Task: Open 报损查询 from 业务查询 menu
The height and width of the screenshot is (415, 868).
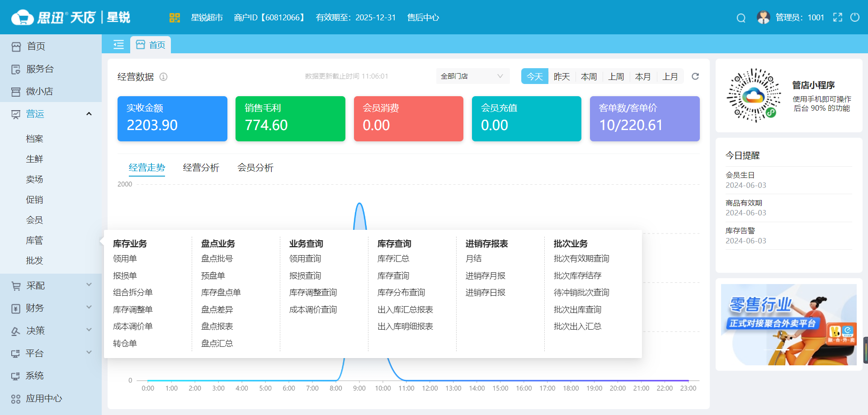Action: (x=305, y=275)
